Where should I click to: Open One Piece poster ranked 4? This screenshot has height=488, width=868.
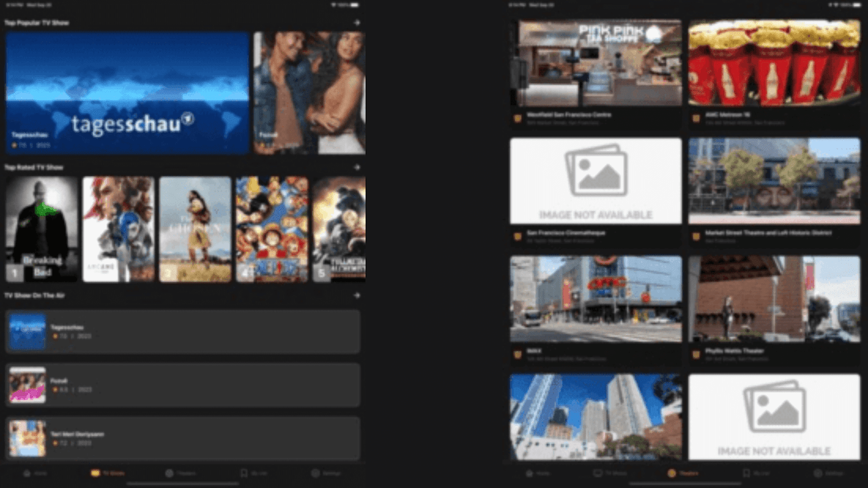272,229
